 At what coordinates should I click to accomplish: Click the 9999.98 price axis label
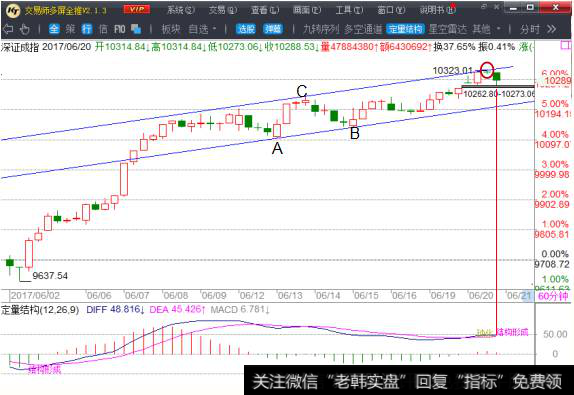click(x=552, y=175)
